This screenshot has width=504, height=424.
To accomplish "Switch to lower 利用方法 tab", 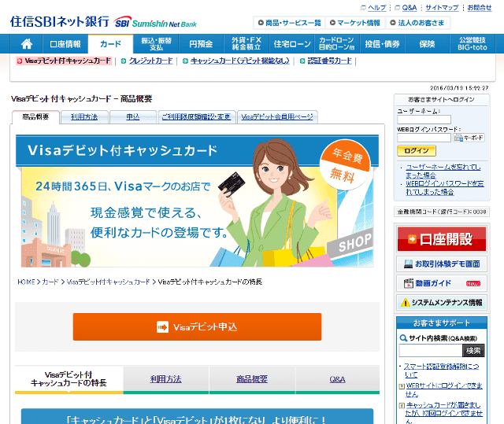I will coord(166,379).
